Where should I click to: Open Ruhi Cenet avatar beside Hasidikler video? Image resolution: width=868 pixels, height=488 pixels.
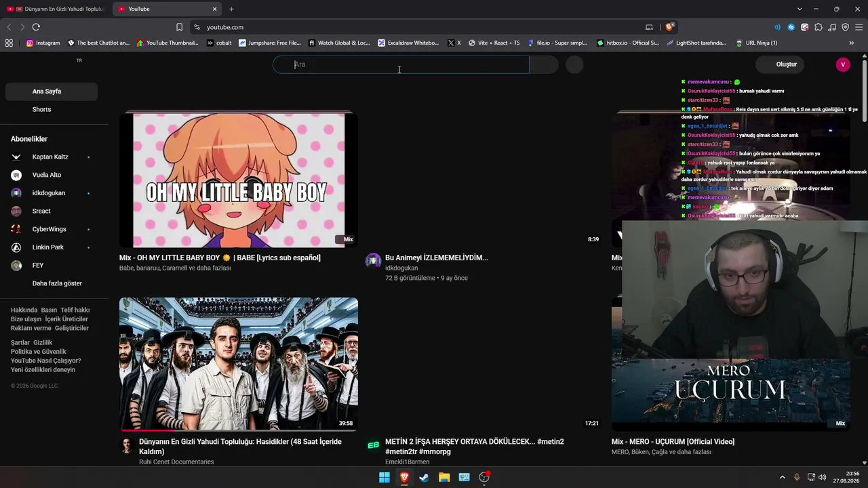click(x=127, y=445)
